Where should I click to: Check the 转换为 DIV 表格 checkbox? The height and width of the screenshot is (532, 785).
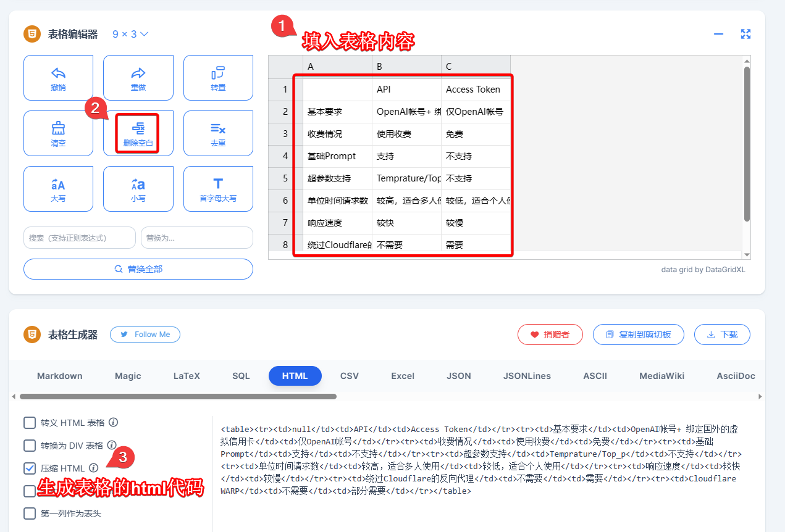[x=30, y=445]
